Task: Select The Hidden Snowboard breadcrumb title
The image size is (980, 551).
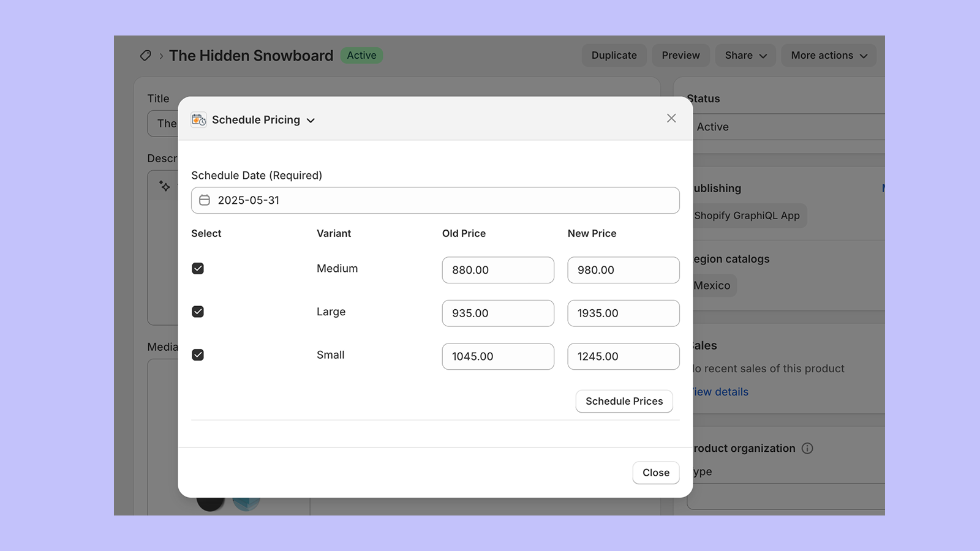Action: click(x=251, y=55)
